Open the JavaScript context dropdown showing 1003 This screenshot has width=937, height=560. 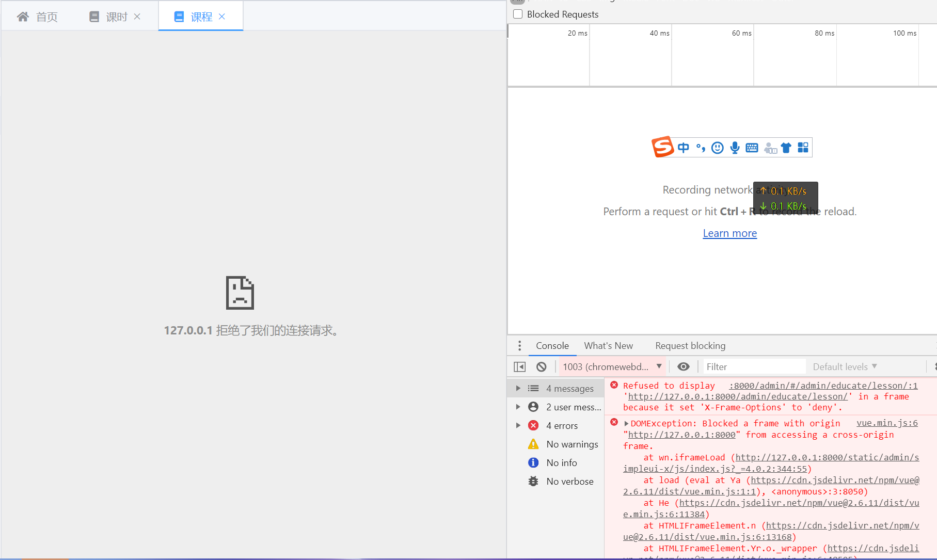click(611, 366)
